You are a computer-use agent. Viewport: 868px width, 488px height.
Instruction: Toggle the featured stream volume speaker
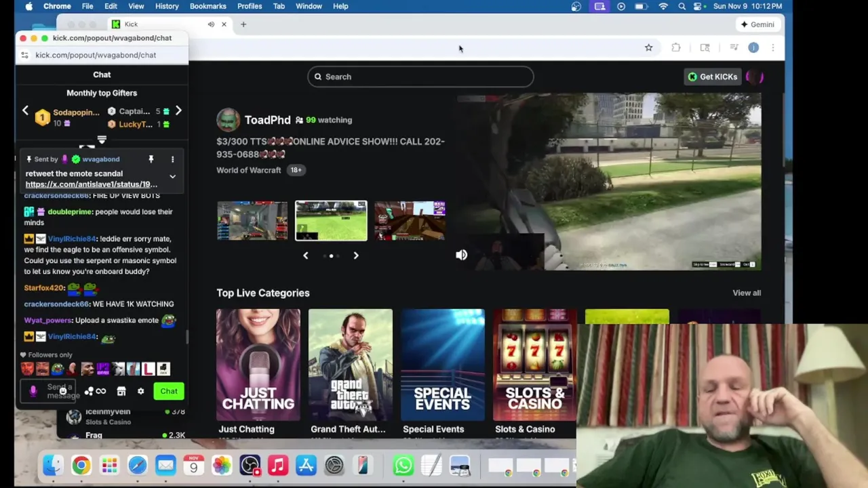[x=462, y=255]
